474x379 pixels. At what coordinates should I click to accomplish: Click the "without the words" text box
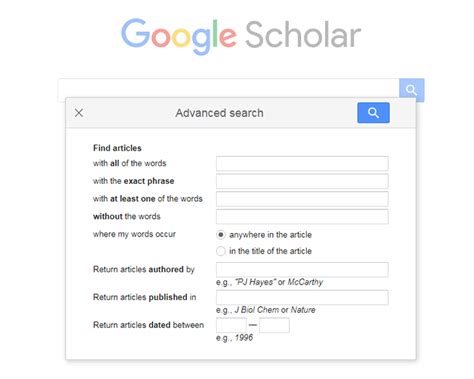302,216
